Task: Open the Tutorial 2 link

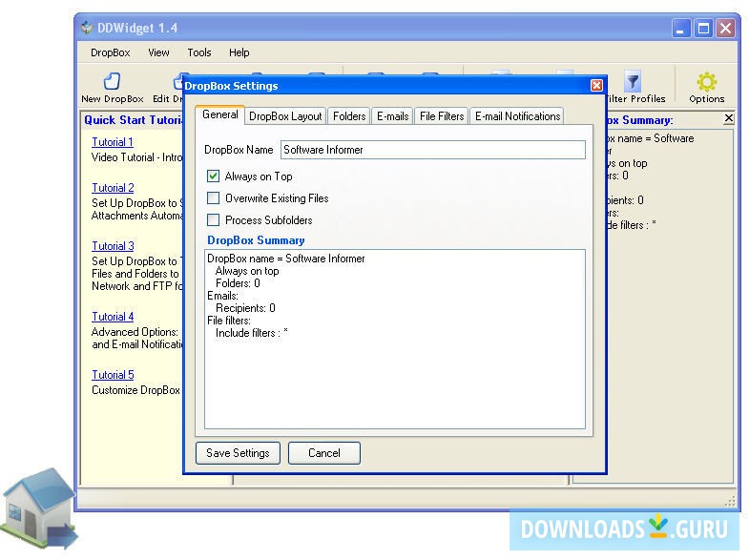Action: coord(113,188)
